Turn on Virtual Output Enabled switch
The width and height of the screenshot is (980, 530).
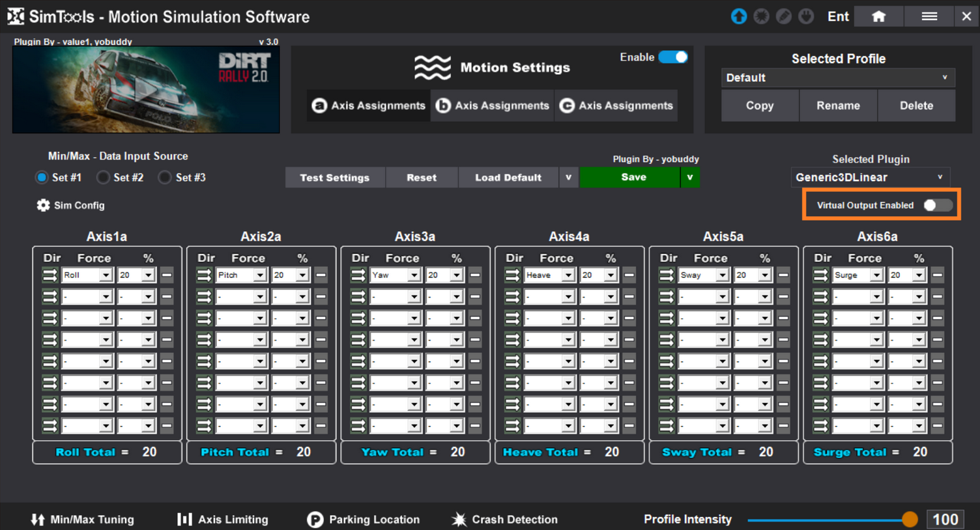pyautogui.click(x=937, y=205)
